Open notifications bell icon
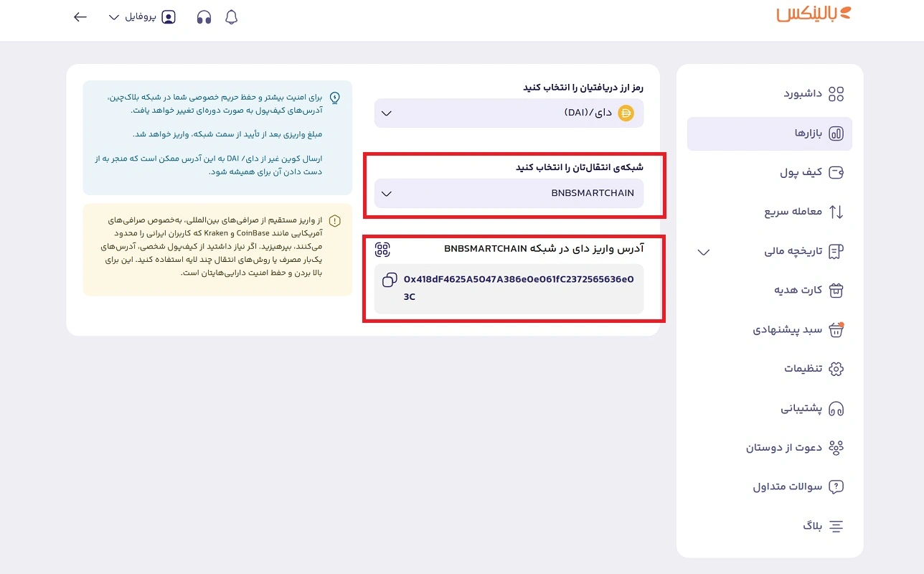 231,17
